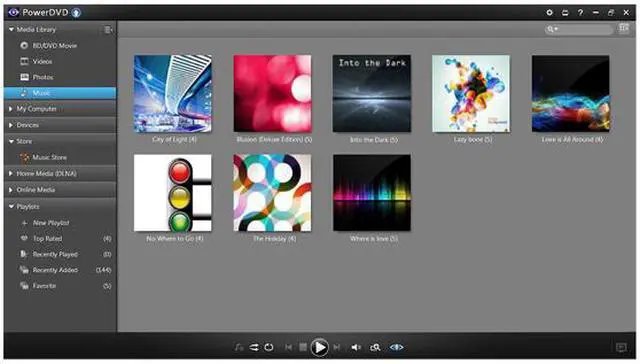Toggle shuffle playback mode
The width and height of the screenshot is (640, 364).
click(x=254, y=347)
